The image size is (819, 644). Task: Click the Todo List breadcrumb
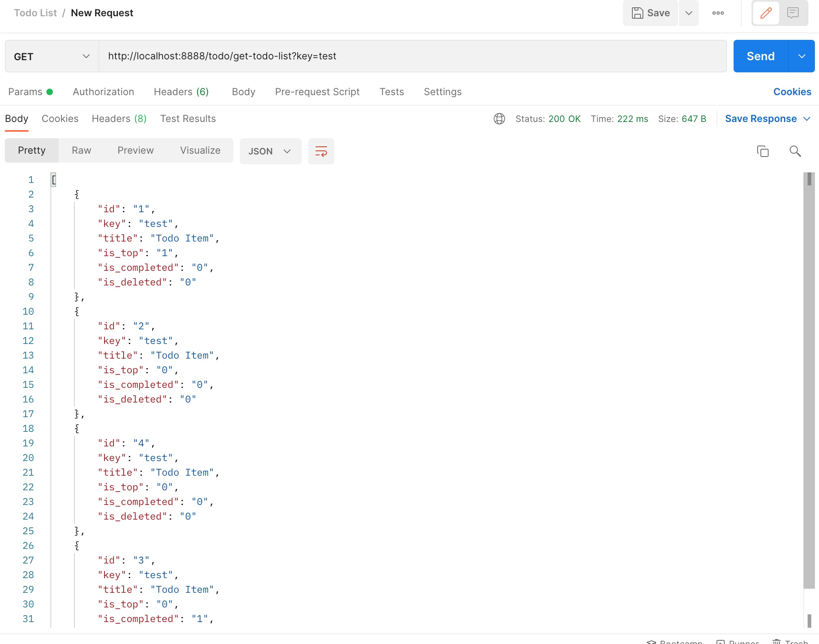point(35,13)
